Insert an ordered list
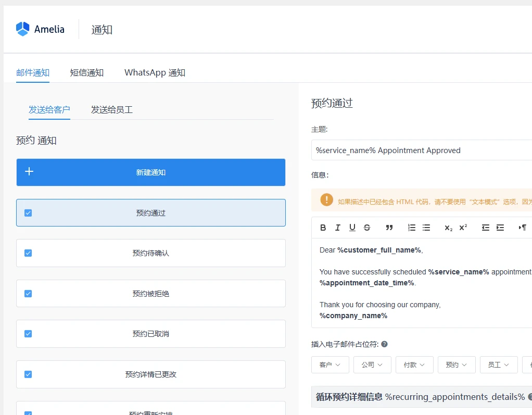Viewport: 532px width, 415px height. (411, 228)
